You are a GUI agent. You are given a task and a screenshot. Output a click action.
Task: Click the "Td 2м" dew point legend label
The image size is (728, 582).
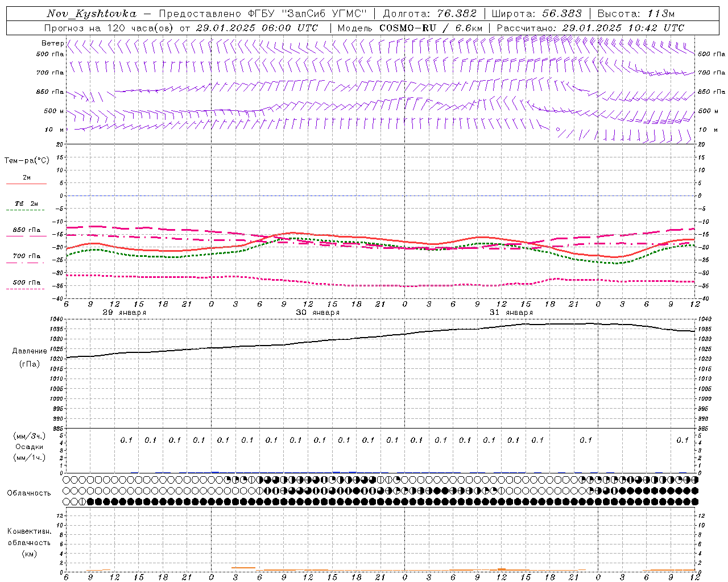(x=26, y=203)
